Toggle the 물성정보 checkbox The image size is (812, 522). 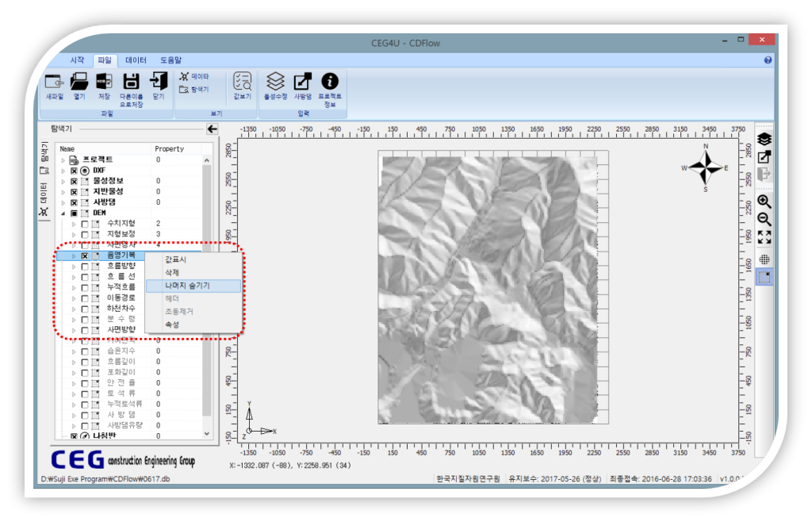point(74,181)
